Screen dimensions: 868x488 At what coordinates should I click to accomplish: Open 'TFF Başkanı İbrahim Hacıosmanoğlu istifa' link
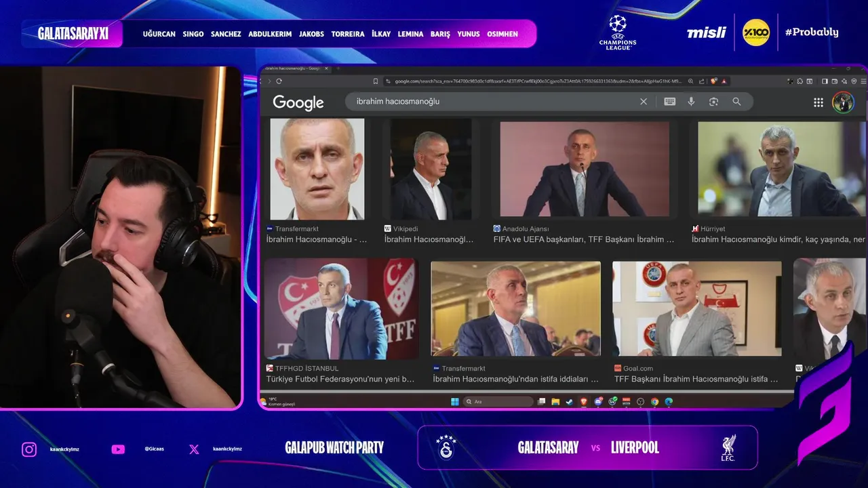click(696, 379)
